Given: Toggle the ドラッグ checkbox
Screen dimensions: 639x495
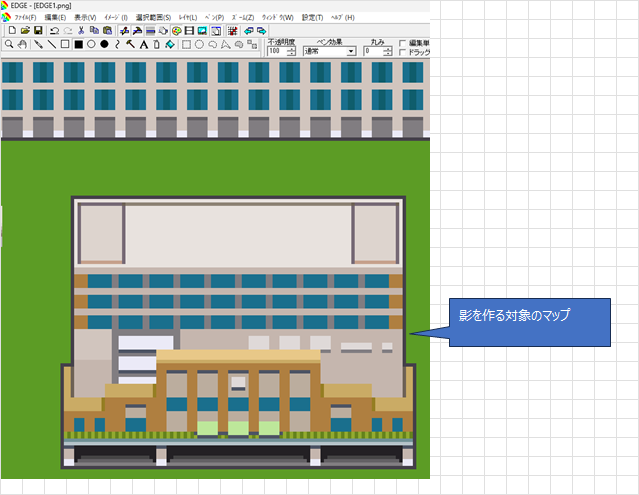Looking at the screenshot, I should [401, 52].
